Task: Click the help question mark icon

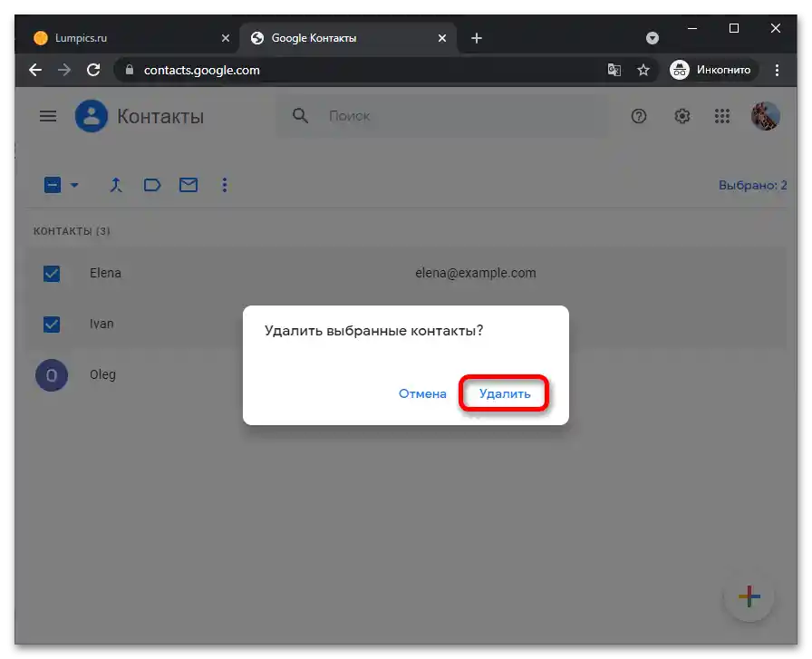Action: click(x=639, y=116)
